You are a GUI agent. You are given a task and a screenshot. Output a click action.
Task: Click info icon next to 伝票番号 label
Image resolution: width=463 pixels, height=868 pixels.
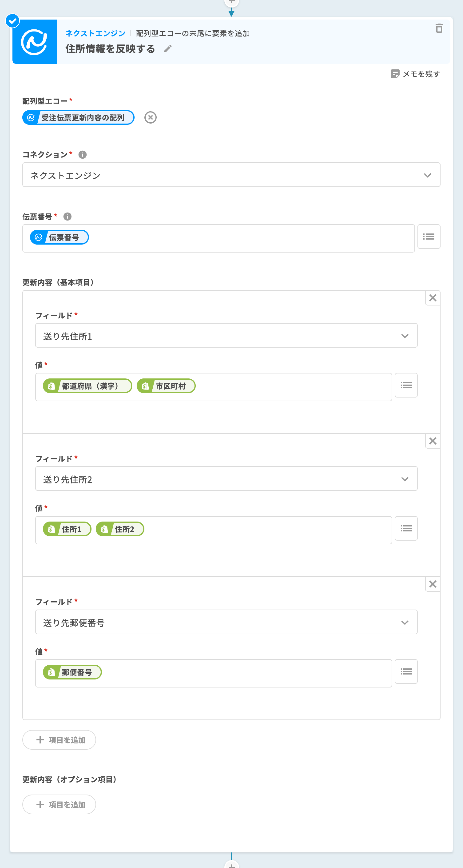click(67, 217)
